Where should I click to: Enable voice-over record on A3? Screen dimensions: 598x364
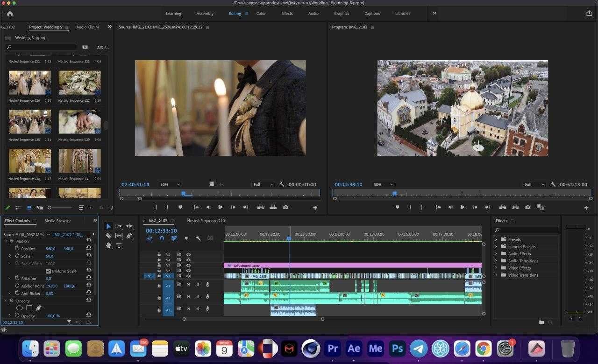(x=207, y=309)
